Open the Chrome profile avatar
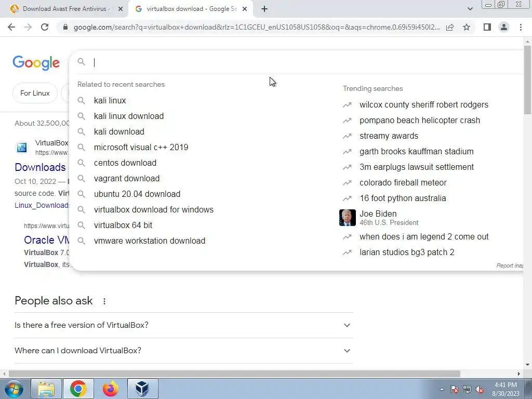Viewport: 532px width, 399px height. (x=504, y=27)
